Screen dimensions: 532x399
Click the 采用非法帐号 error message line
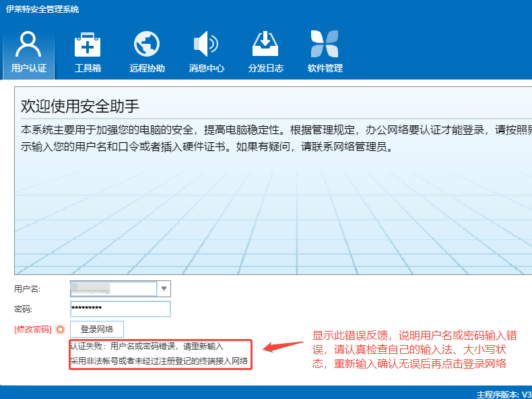(159, 361)
